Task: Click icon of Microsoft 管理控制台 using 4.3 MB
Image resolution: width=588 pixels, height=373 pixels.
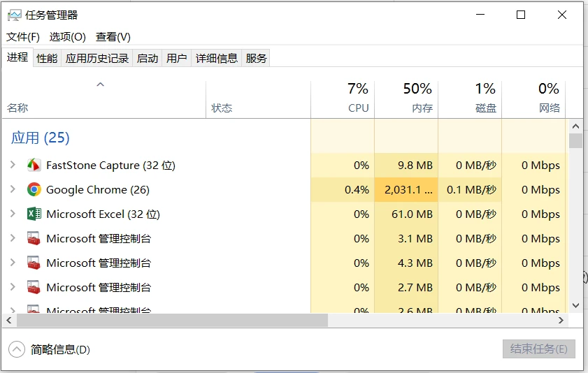Action: coord(34,263)
